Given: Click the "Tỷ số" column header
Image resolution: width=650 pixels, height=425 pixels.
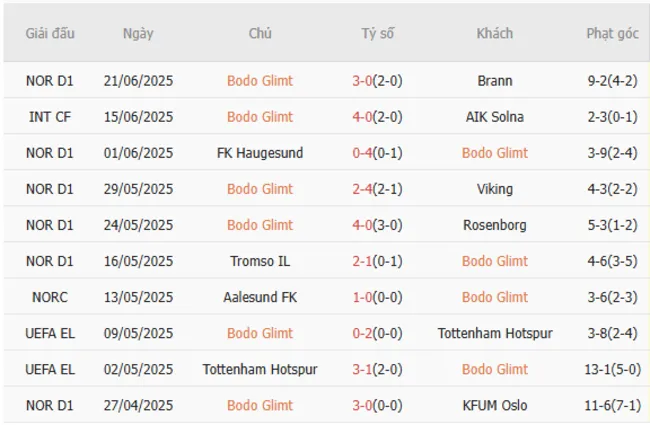Looking at the screenshot, I should click(x=377, y=33).
